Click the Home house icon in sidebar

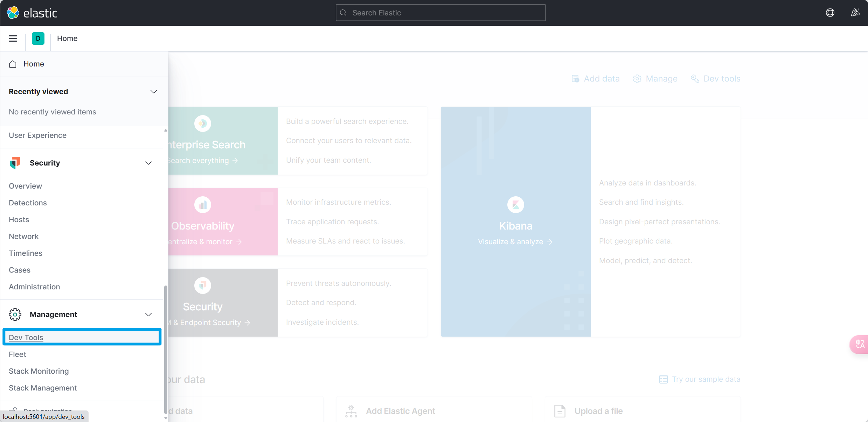coord(13,64)
